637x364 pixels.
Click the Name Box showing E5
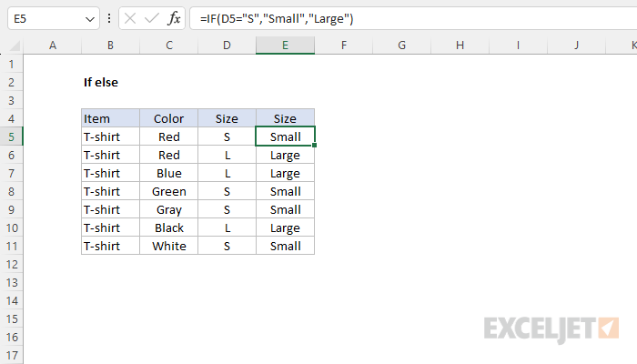(x=54, y=18)
